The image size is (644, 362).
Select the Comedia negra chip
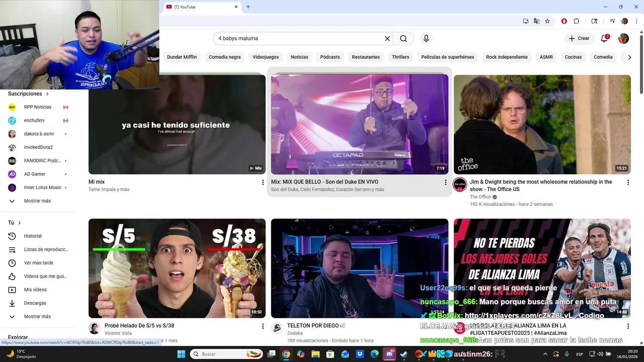pos(225,57)
